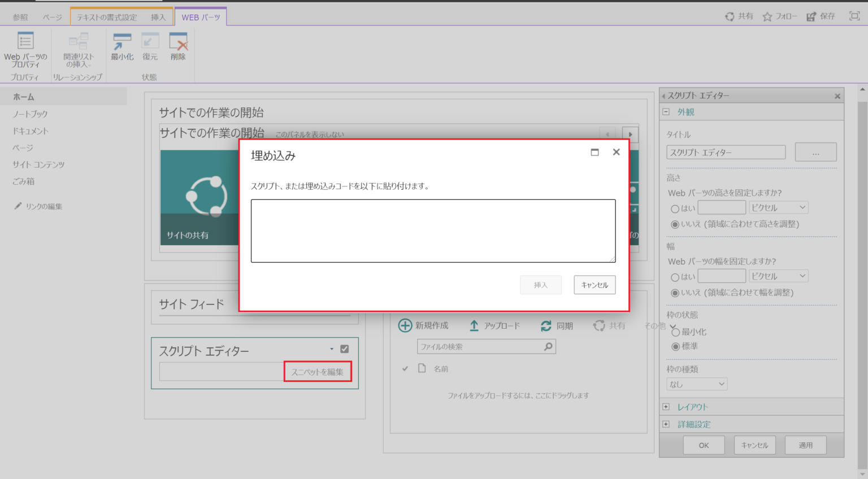Select 最小化 radio under 枠の状態
The height and width of the screenshot is (479, 868).
[675, 332]
